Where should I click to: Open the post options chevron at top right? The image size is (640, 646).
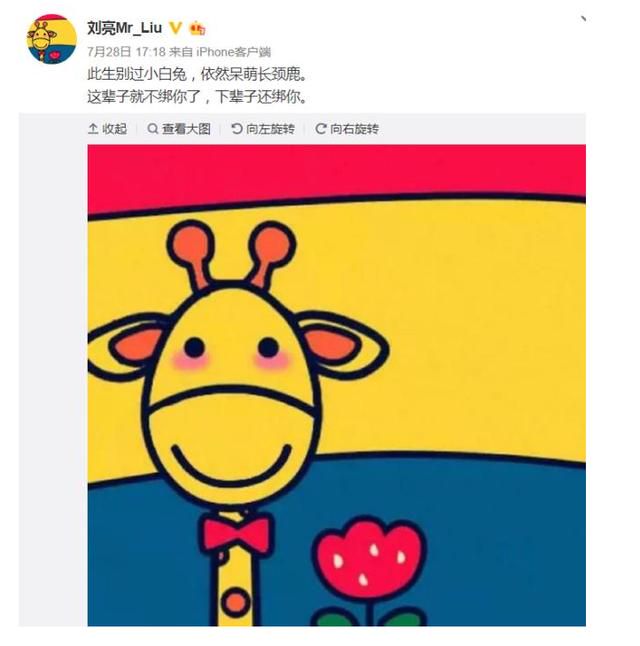pyautogui.click(x=583, y=19)
